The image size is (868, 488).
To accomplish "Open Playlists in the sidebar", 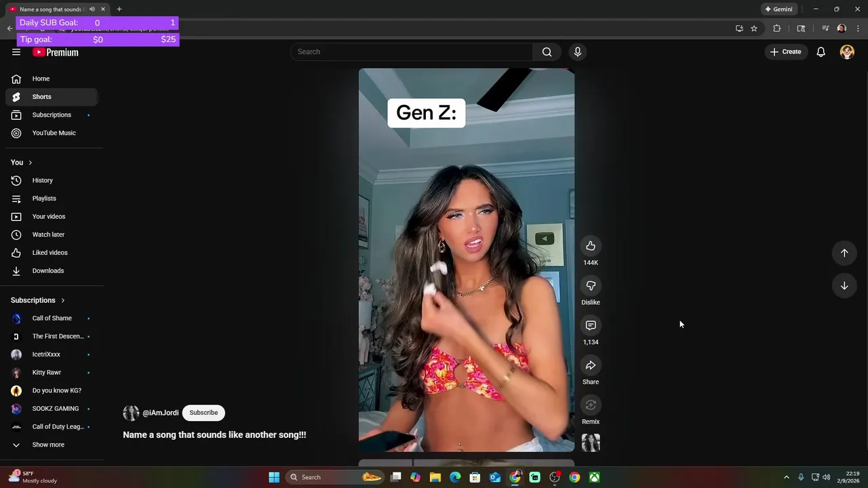I will click(x=52, y=199).
